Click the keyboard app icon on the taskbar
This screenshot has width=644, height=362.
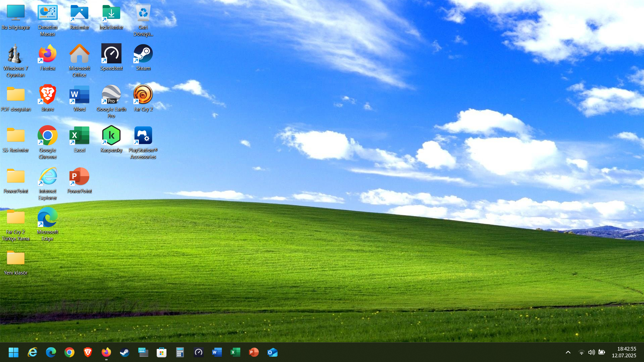tap(143, 352)
